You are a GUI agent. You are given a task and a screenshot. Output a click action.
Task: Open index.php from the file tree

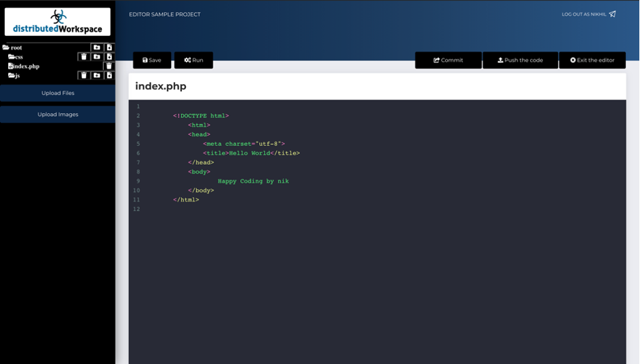[24, 66]
